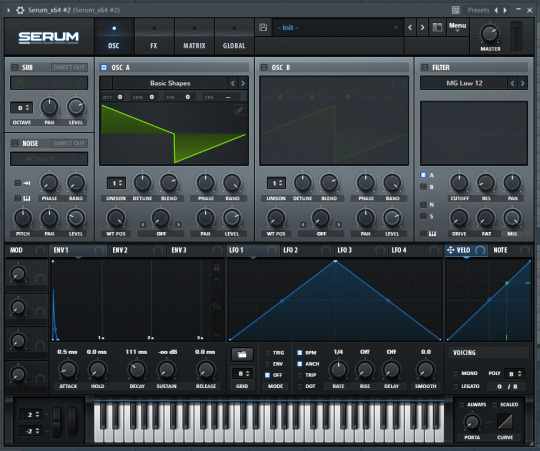
Task: Select previous preset arrow next to Init
Action: point(410,27)
